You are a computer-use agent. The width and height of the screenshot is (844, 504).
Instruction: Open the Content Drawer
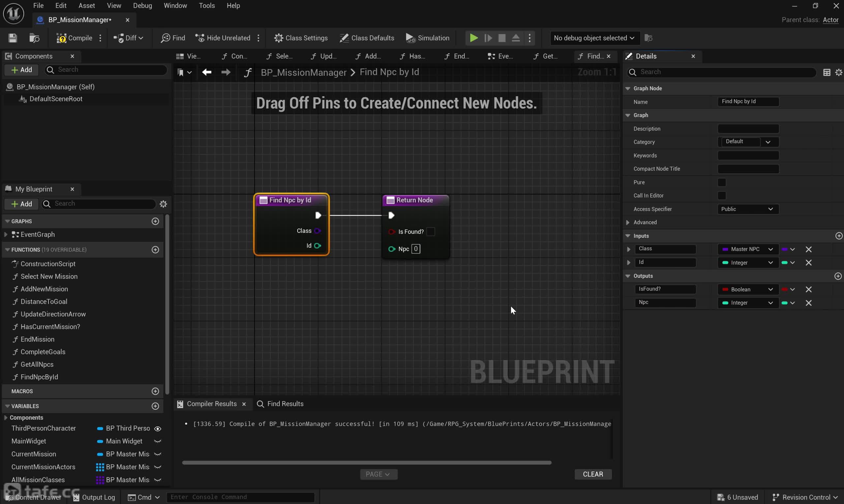click(x=34, y=497)
